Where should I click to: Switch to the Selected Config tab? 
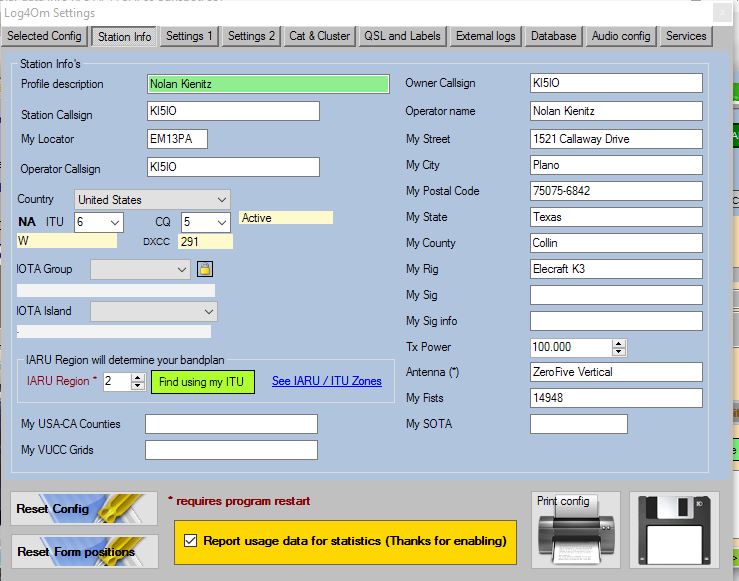coord(44,36)
